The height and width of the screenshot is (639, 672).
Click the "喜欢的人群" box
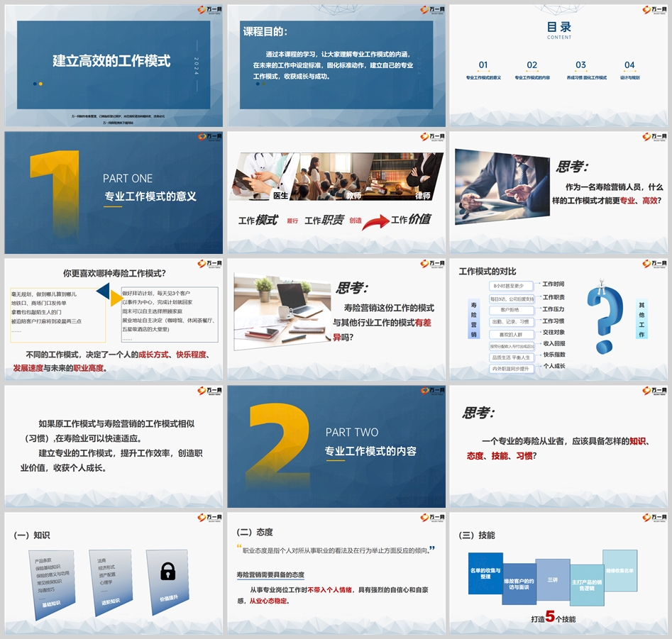pos(512,335)
